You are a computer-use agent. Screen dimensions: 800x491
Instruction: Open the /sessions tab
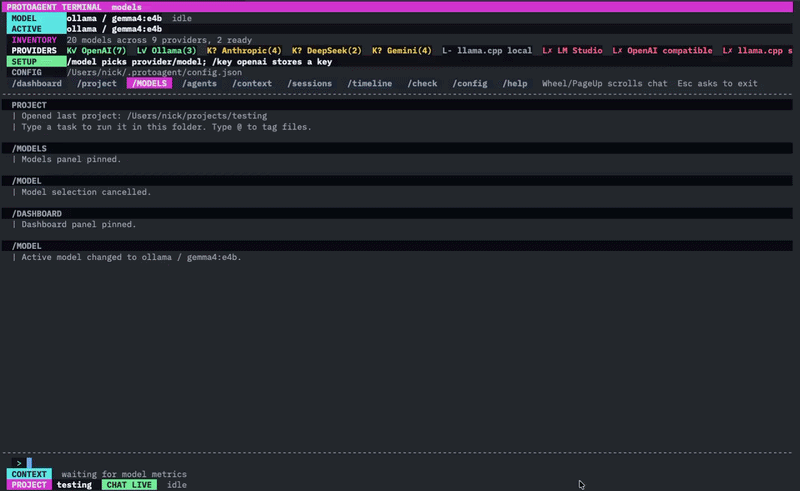309,83
